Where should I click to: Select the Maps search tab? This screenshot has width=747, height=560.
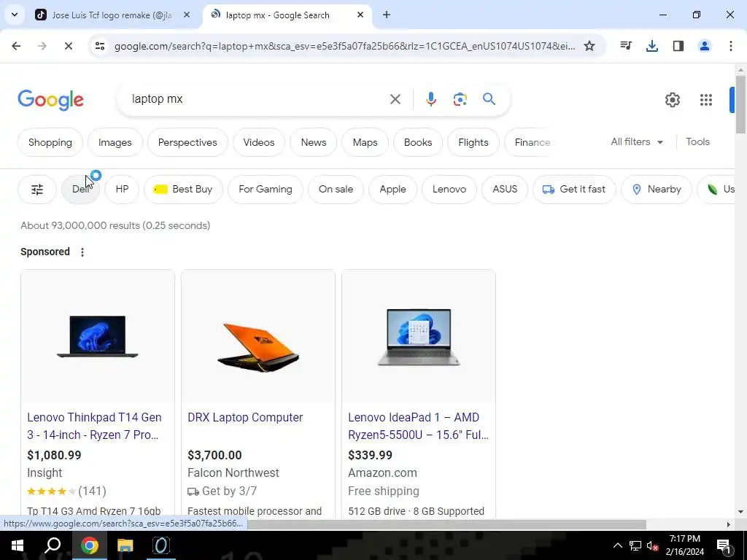365,142
